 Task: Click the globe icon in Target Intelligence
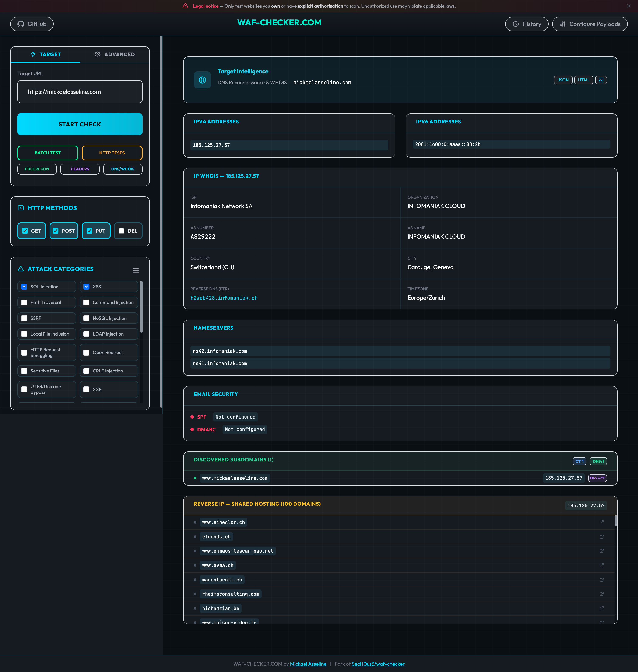(202, 80)
